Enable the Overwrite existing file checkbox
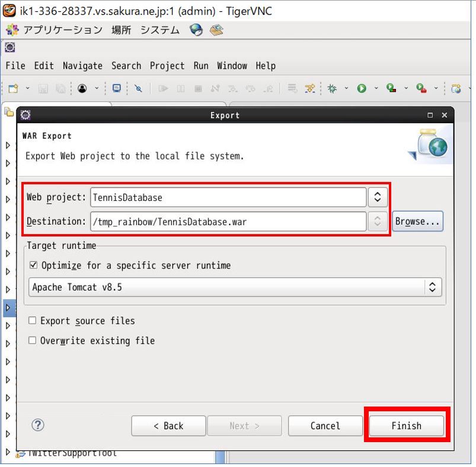 (x=32, y=340)
